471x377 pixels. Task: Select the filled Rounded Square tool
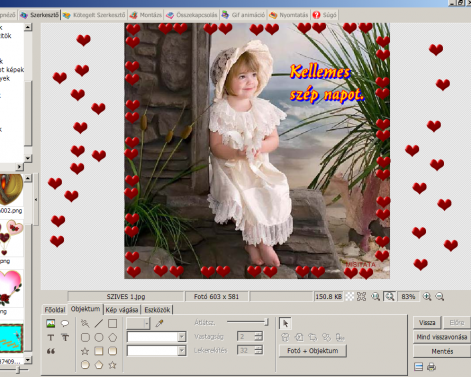coord(113,351)
